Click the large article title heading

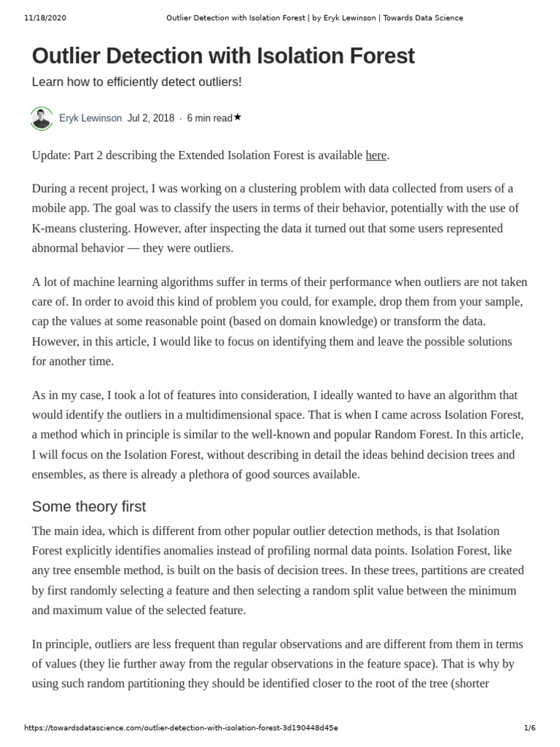pyautogui.click(x=223, y=56)
